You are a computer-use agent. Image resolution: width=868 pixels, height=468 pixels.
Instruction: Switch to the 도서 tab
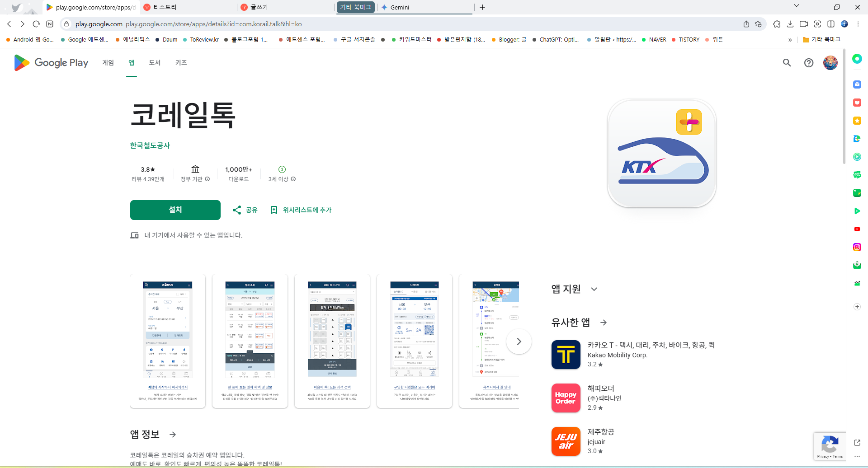tap(154, 63)
